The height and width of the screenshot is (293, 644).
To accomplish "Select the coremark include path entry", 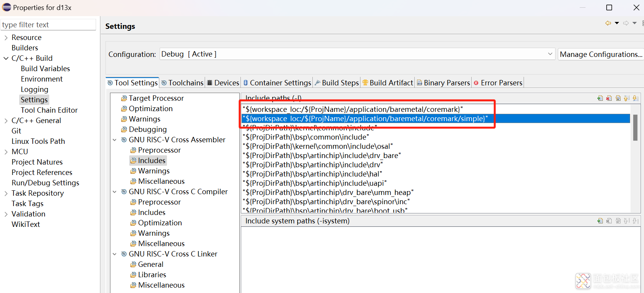I will (x=353, y=109).
